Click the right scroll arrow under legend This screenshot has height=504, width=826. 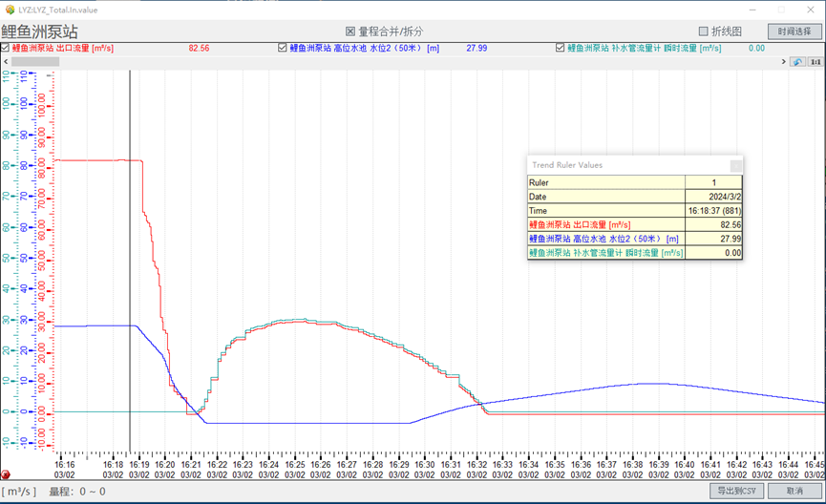pos(785,62)
